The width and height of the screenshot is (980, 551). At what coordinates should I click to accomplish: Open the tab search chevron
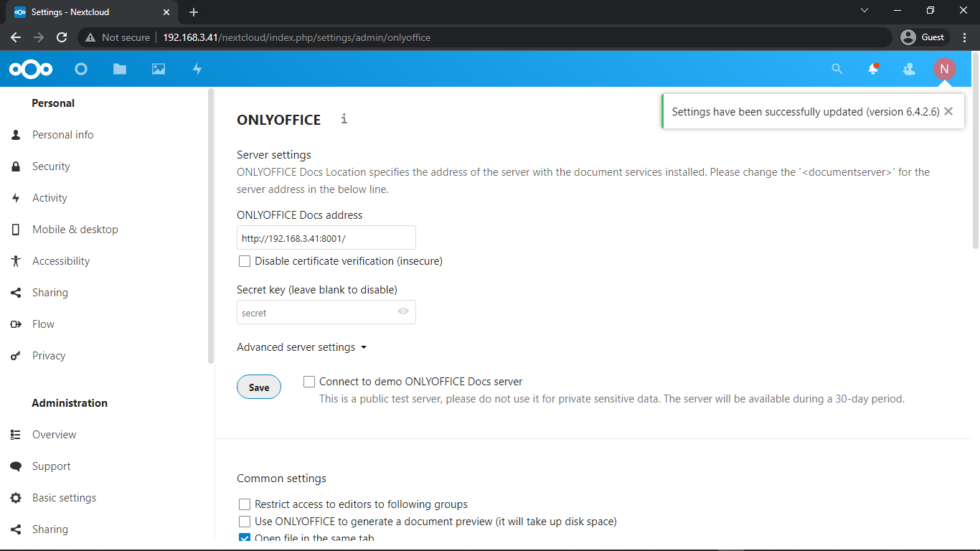click(864, 10)
